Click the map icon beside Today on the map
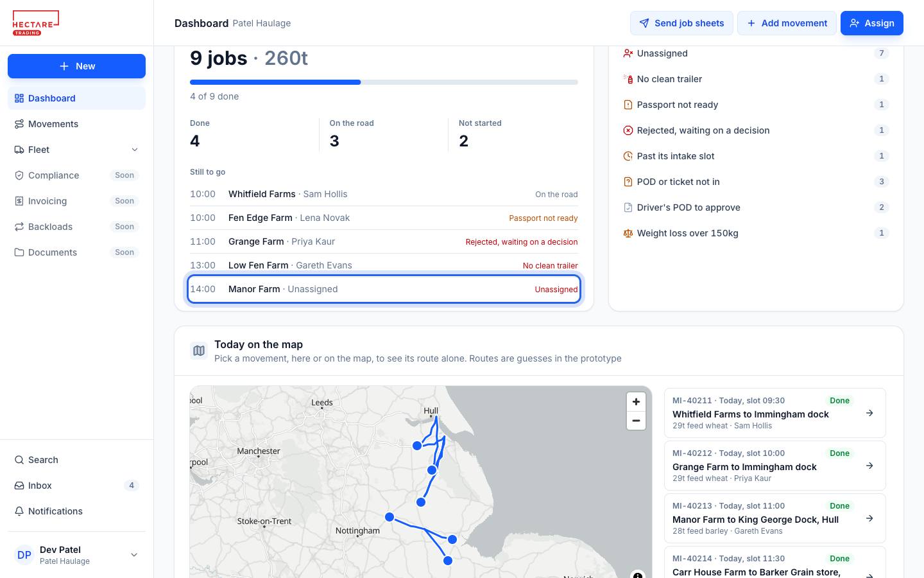 199,351
